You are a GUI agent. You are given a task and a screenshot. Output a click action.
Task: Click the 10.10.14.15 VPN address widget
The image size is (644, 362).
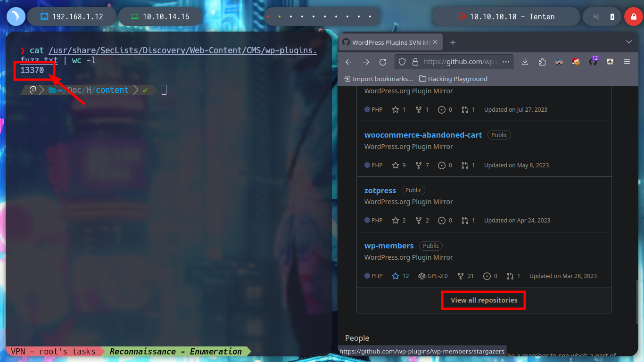click(x=160, y=16)
